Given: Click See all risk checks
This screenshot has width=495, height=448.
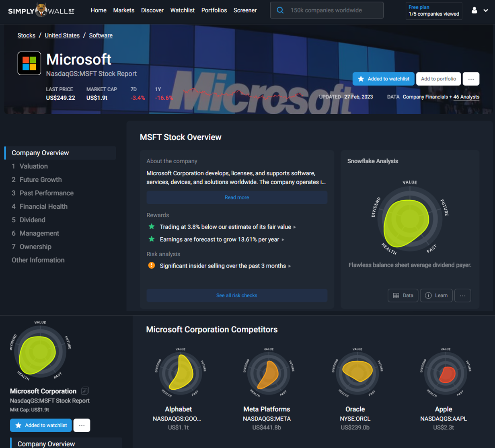Looking at the screenshot, I should tap(237, 295).
